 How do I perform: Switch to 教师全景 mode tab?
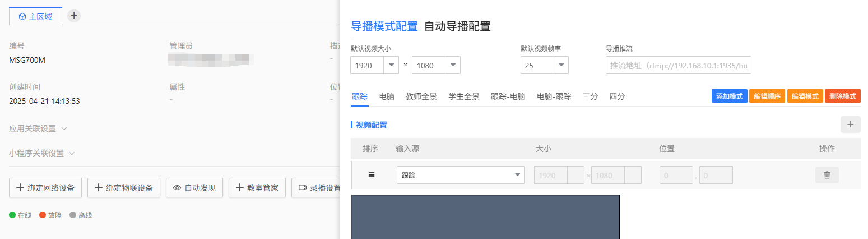(x=421, y=96)
